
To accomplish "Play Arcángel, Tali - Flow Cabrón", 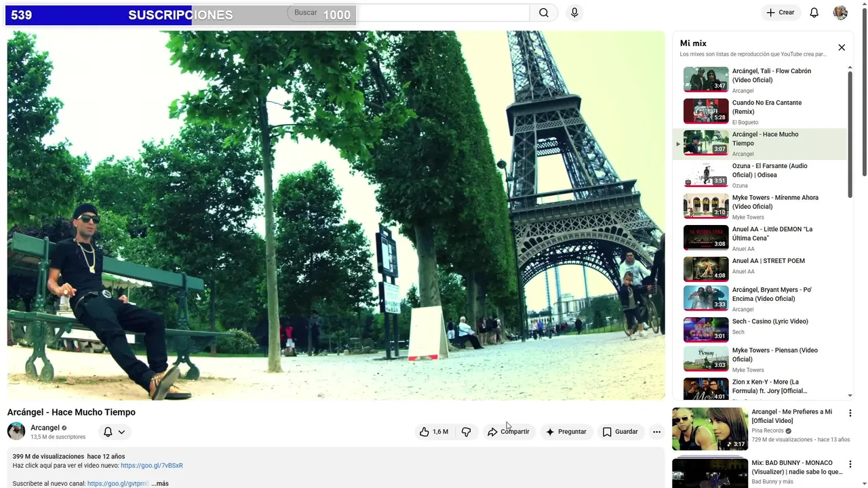I will pos(759,80).
